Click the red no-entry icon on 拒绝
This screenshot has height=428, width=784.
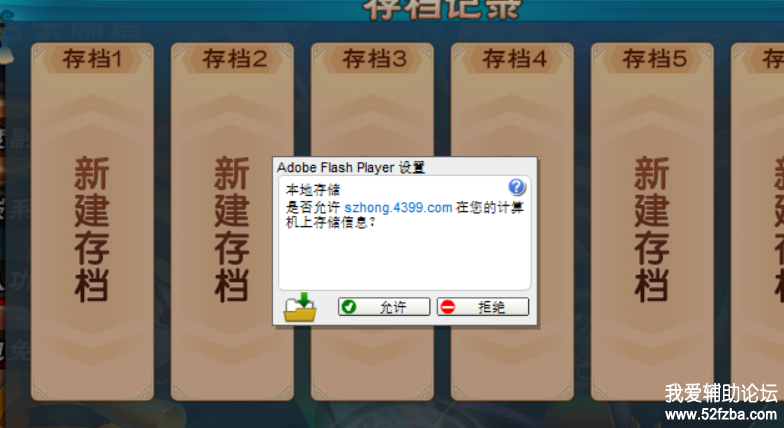coord(448,306)
